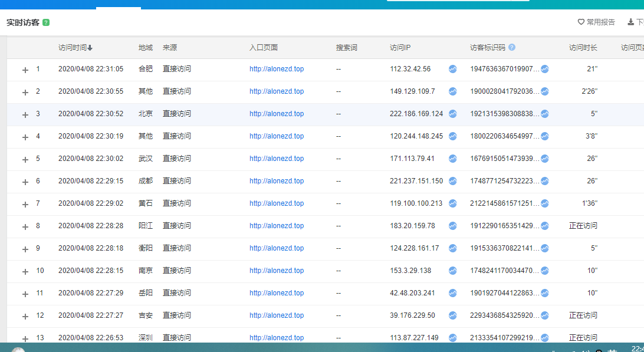Expand details for visitor row 2
The image size is (644, 352).
click(x=25, y=93)
